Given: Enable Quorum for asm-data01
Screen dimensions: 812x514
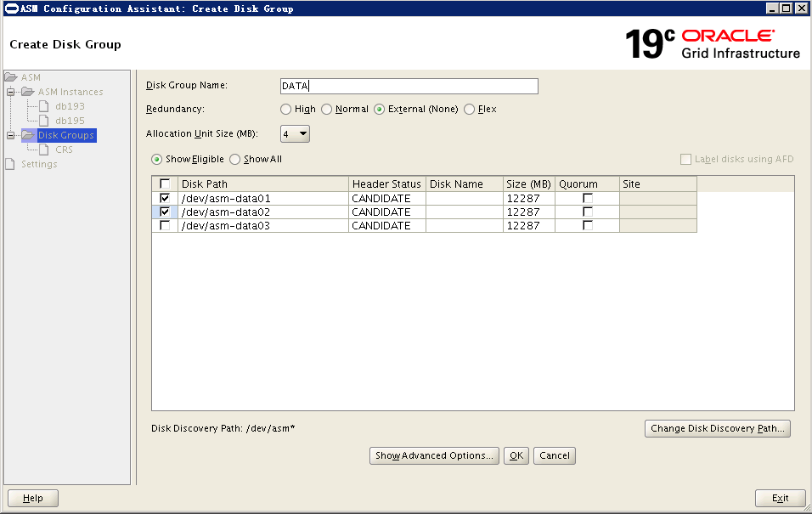Looking at the screenshot, I should tap(587, 198).
